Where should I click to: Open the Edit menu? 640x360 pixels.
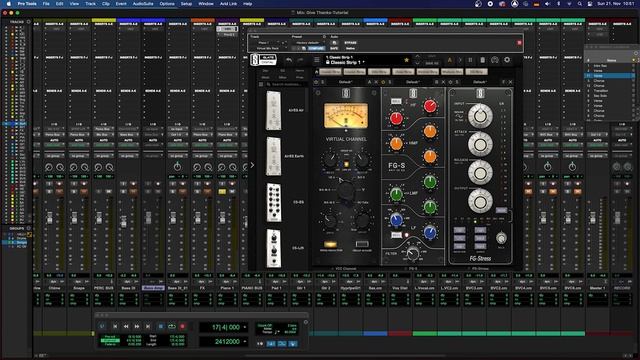[59, 4]
